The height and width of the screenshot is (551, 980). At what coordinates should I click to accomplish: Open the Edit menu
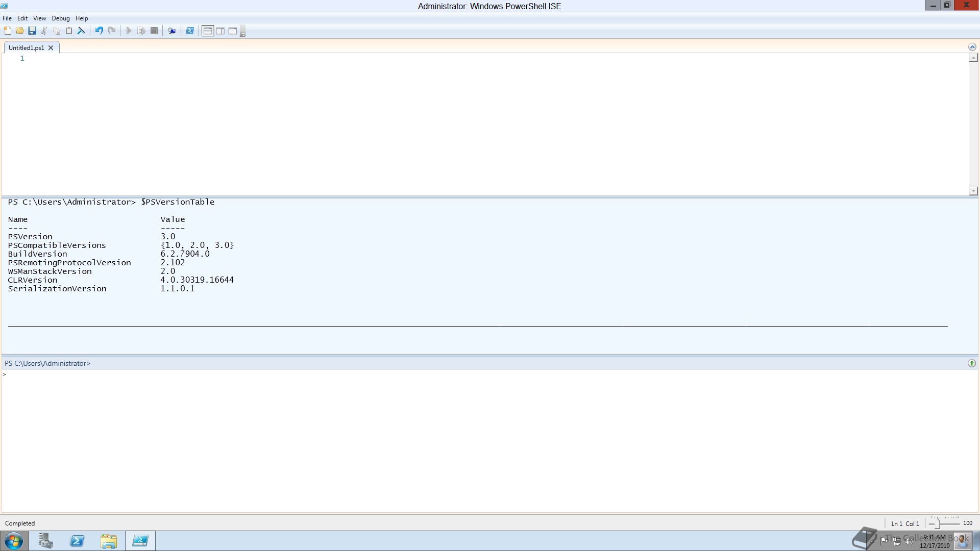click(x=22, y=18)
